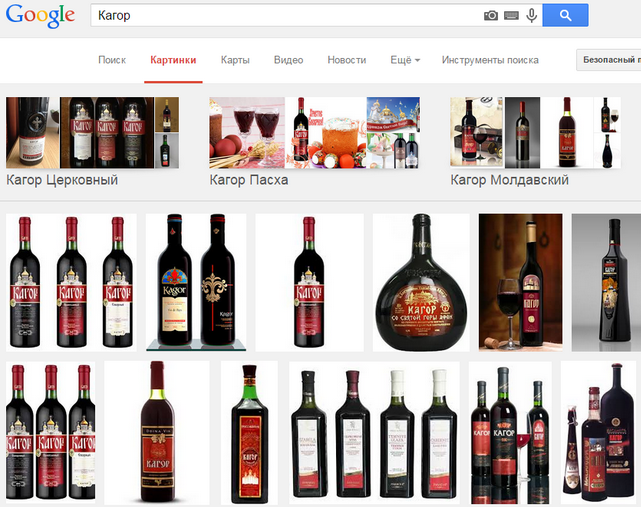Open Инструменты поиска options
641x507 pixels.
(x=490, y=60)
